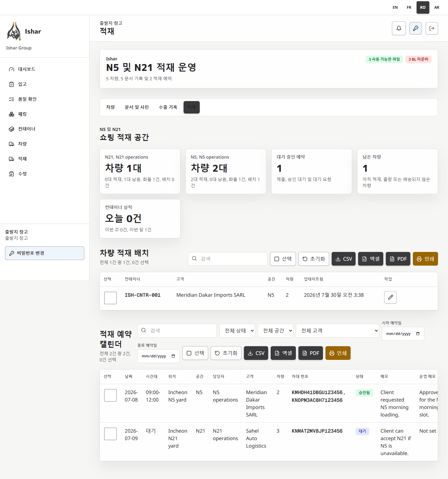
Task: Open 차량 in the sidebar
Action: pos(44,144)
